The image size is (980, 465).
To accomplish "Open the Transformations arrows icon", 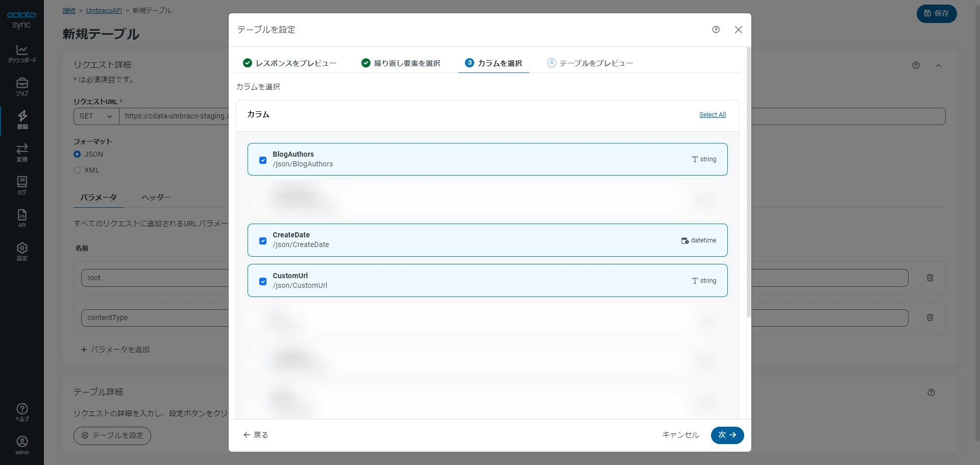I will click(22, 153).
